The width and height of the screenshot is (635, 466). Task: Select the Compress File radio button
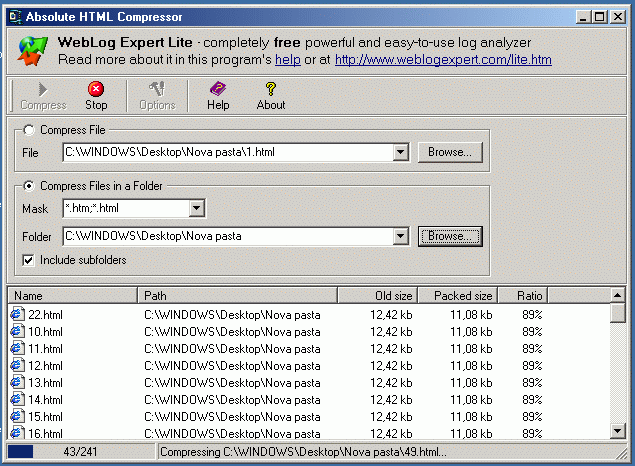click(x=29, y=130)
